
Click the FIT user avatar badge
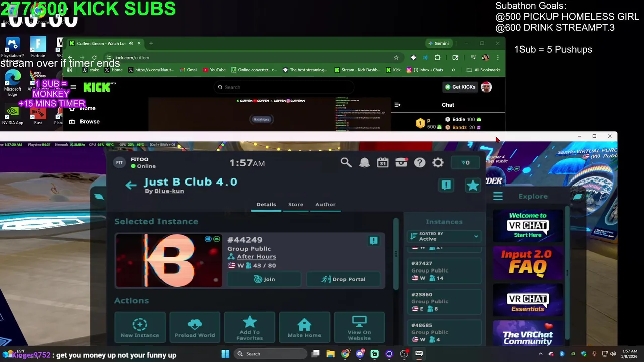119,162
